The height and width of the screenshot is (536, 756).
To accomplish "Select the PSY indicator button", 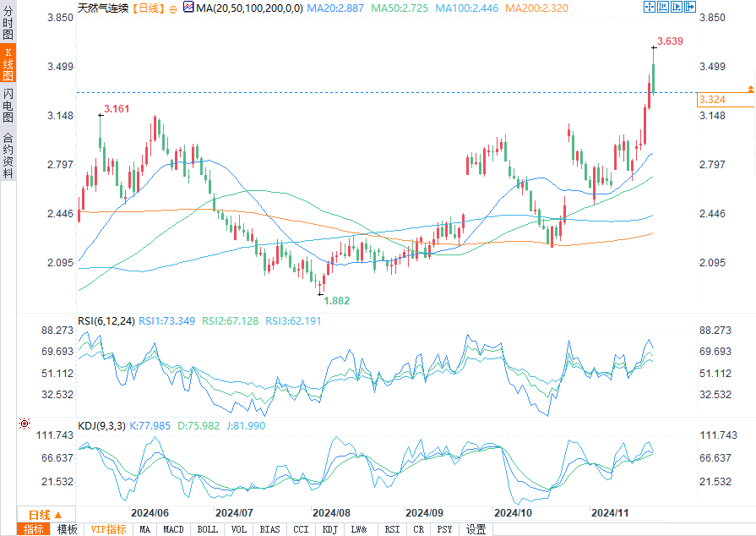I will coord(444,529).
